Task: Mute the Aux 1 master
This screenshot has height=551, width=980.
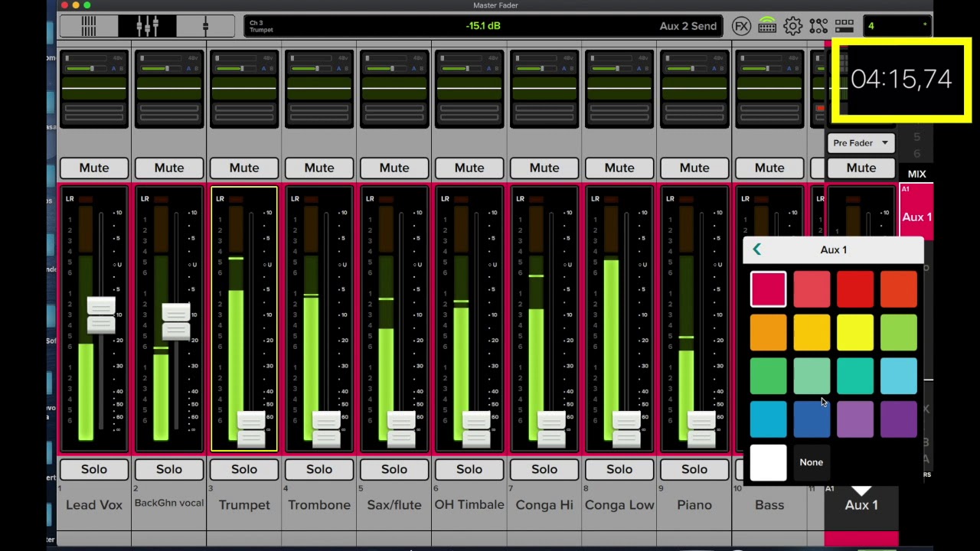Action: pyautogui.click(x=861, y=168)
